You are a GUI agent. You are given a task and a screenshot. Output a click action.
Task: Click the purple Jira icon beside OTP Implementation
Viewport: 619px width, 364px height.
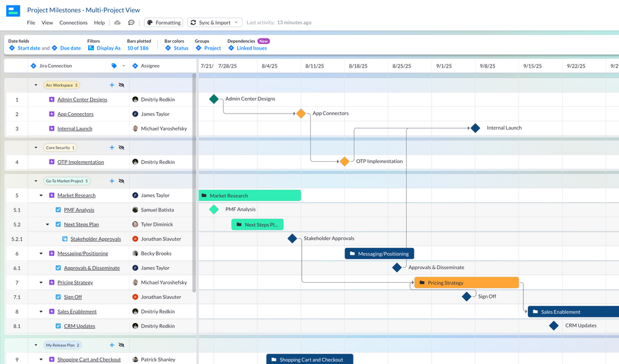52,162
